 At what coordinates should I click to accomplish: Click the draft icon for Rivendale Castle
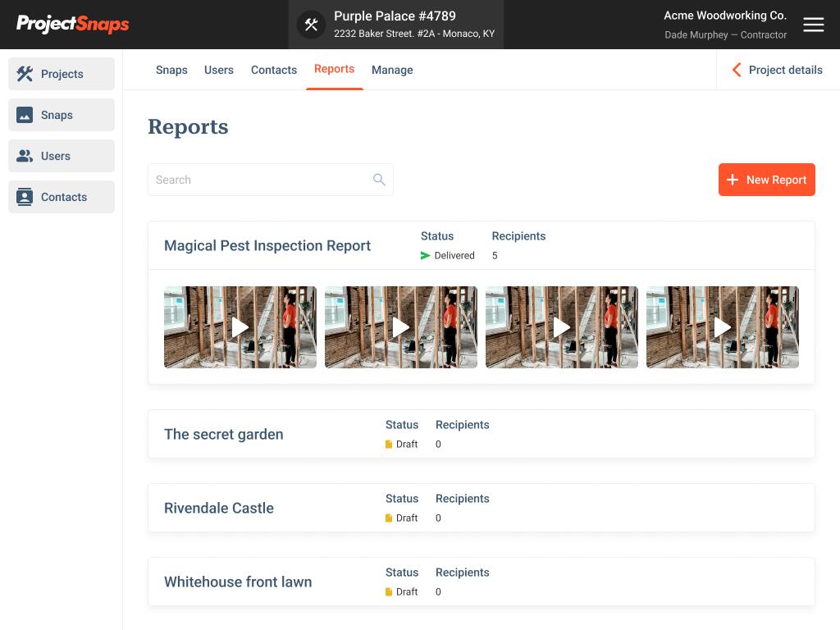[389, 518]
